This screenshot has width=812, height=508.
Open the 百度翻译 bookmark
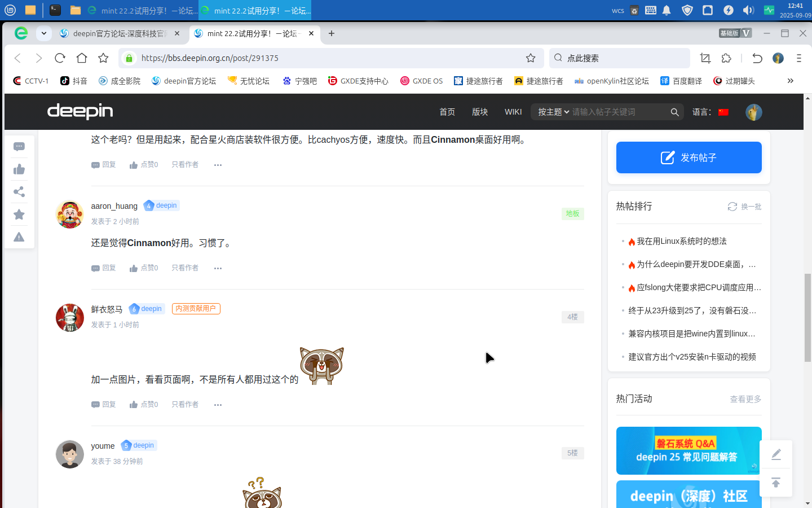coord(681,81)
